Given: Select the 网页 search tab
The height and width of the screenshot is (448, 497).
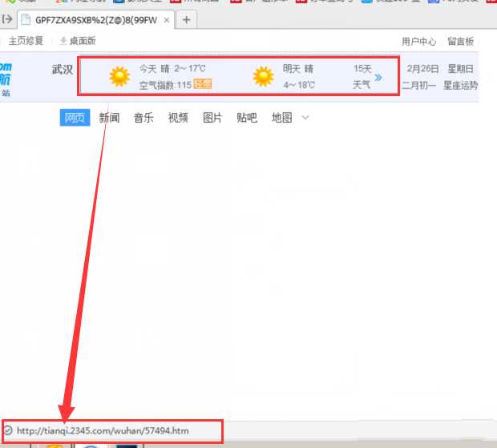Looking at the screenshot, I should click(x=75, y=118).
